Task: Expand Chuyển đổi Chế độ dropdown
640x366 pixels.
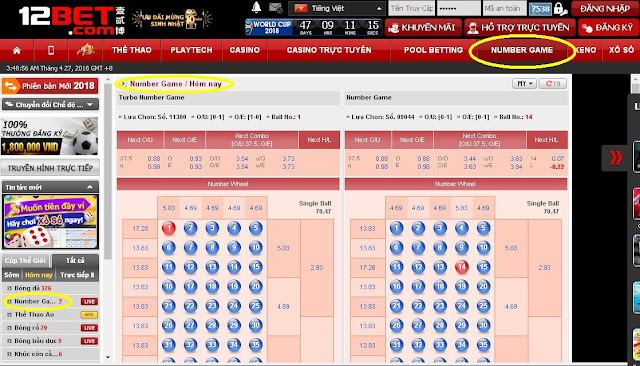Action: point(50,105)
